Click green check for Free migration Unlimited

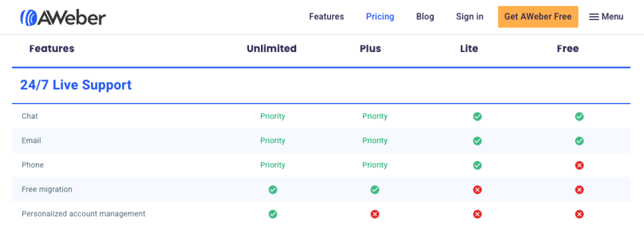point(272,190)
